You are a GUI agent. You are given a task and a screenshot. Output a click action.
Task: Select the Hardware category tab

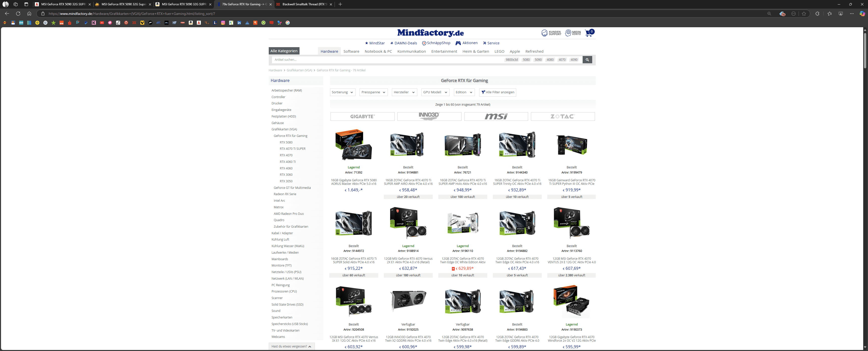[329, 51]
